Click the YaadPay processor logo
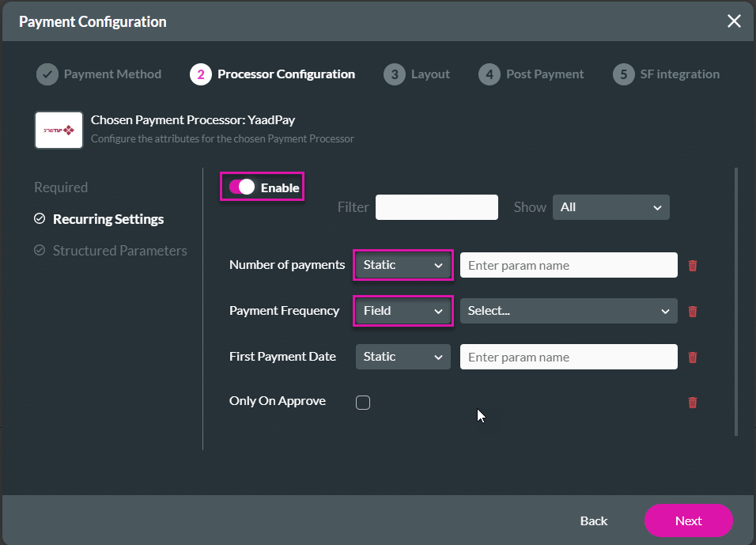This screenshot has width=756, height=545. pos(59,131)
